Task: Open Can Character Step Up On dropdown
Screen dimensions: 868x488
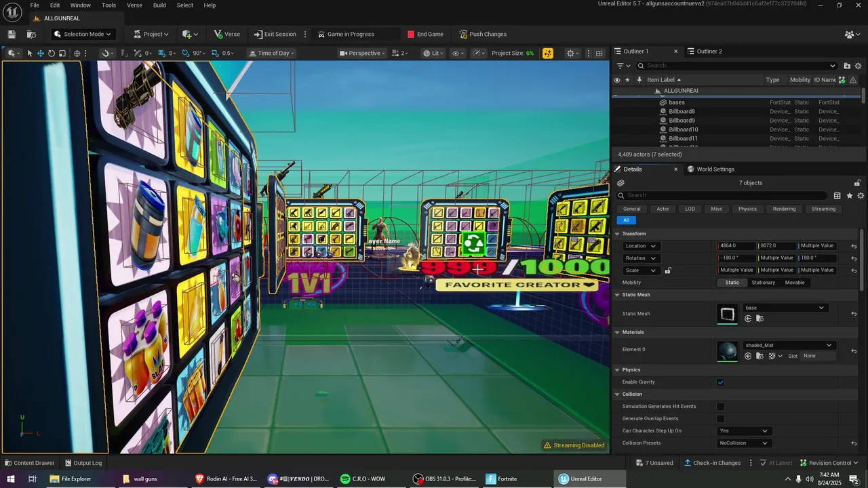Action: click(x=744, y=431)
